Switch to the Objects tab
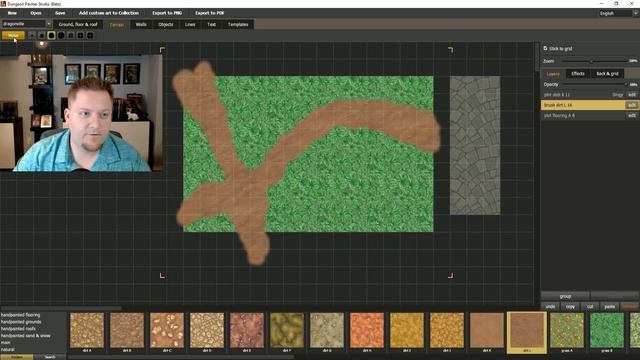 166,24
